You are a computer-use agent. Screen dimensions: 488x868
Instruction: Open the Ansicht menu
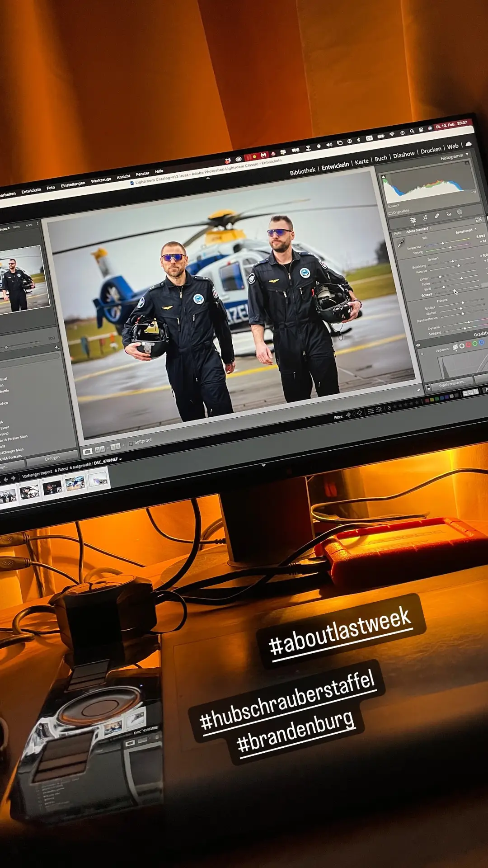(x=123, y=177)
